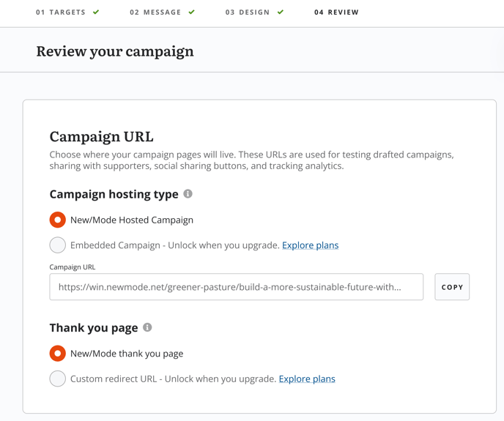
Task: Click the Campaign URL section heading
Action: point(102,137)
